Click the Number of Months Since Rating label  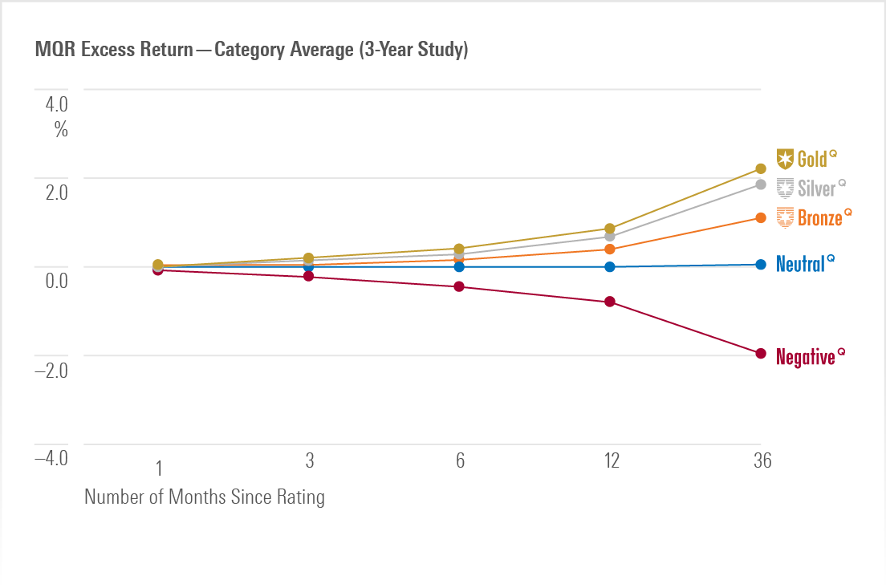(205, 497)
